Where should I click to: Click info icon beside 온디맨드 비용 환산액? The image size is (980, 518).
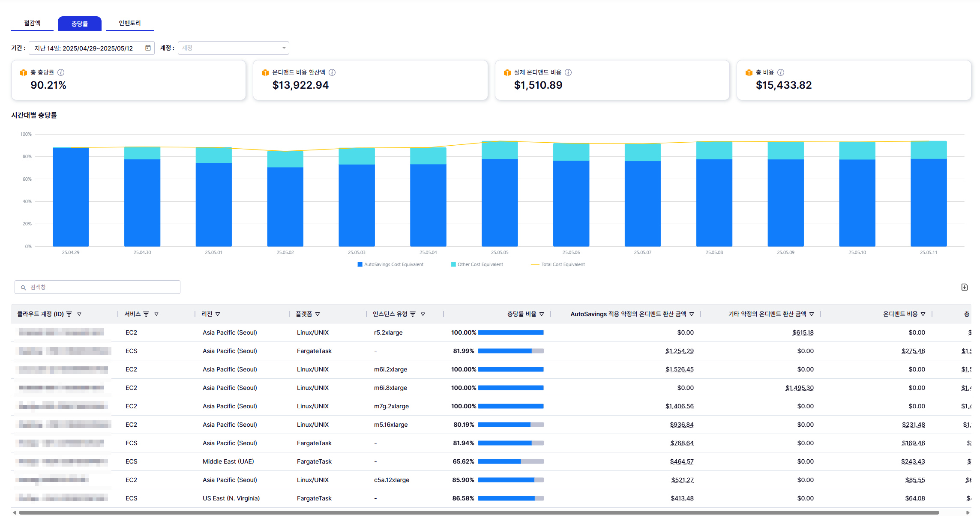click(x=332, y=72)
